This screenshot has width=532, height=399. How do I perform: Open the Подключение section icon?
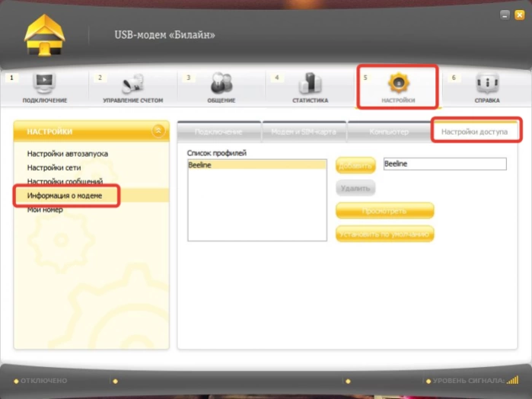point(44,82)
